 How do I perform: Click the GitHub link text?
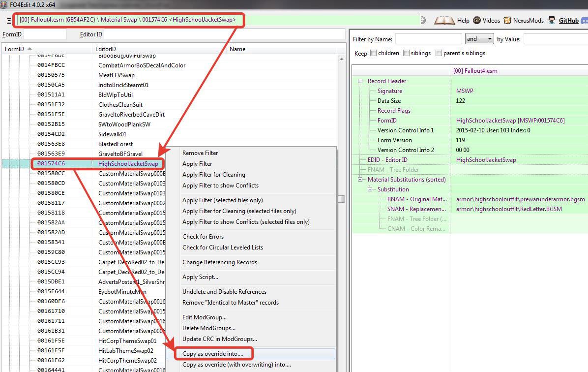(568, 21)
